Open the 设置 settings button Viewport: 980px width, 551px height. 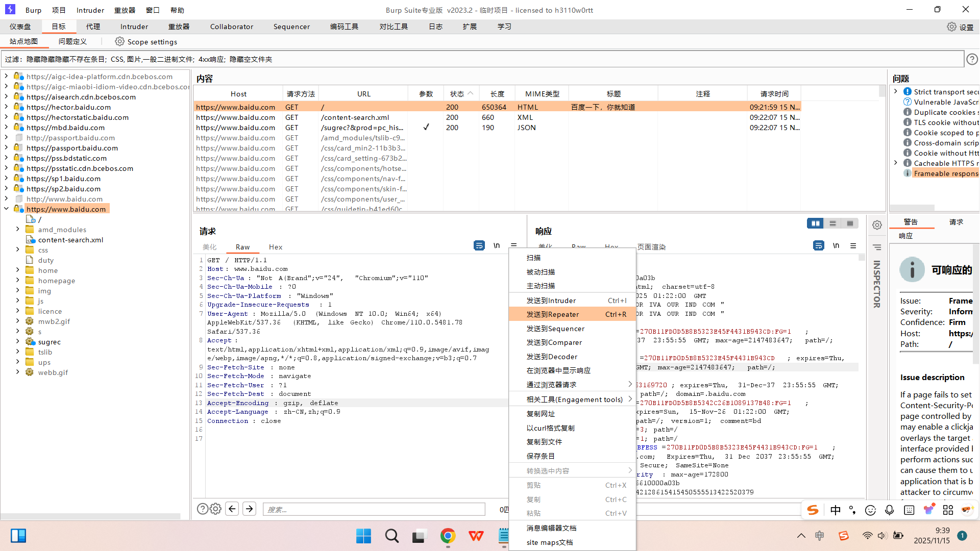click(x=960, y=27)
